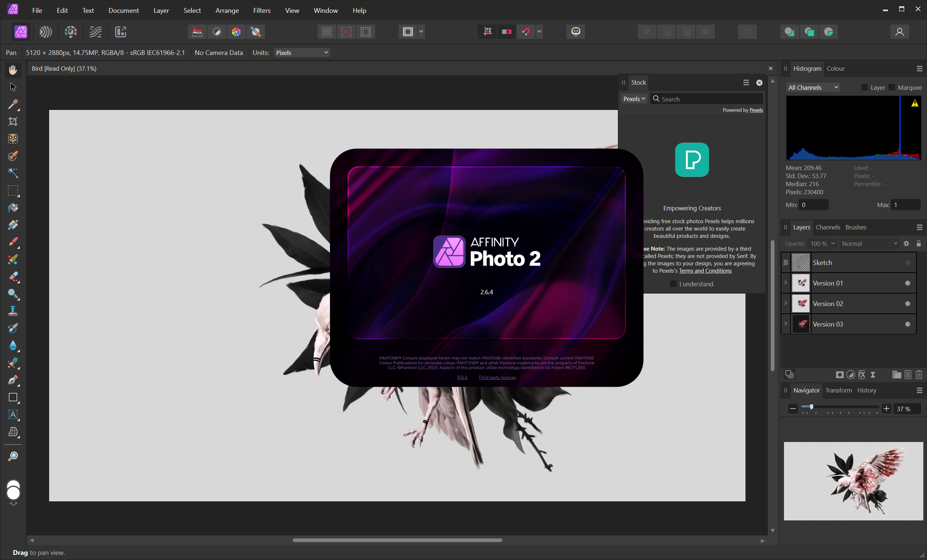Open the Normal blend mode dropdown
The width and height of the screenshot is (927, 560).
(x=869, y=244)
